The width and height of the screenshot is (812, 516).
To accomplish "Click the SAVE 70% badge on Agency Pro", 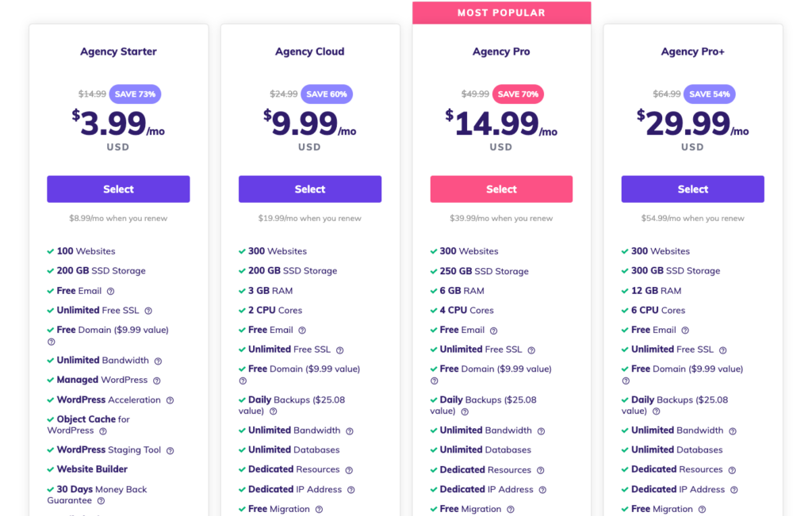I will tap(518, 94).
